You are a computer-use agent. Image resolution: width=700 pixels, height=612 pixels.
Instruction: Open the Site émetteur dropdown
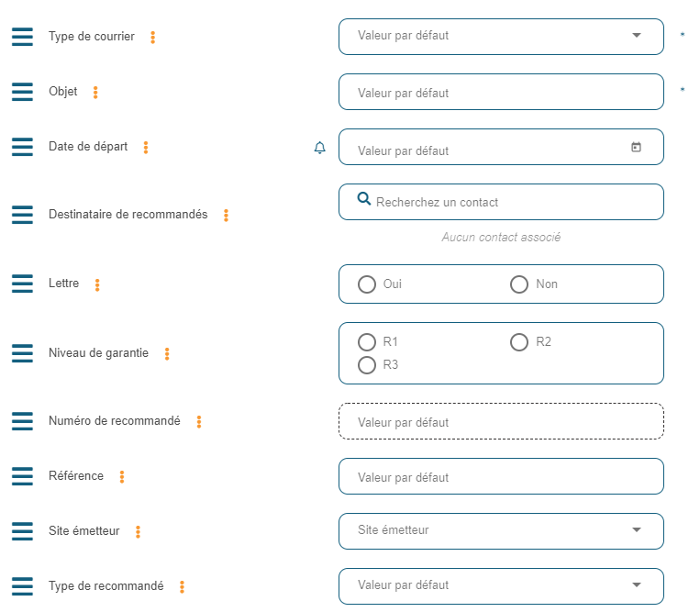point(637,530)
